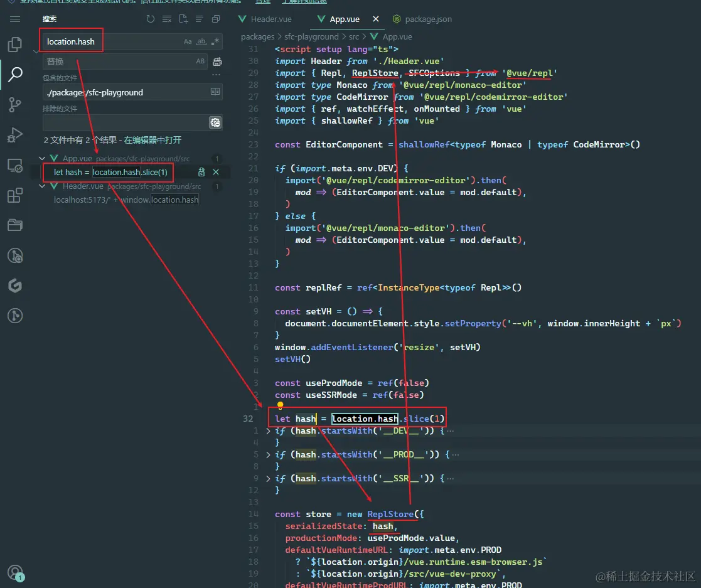701x588 pixels.
Task: Click 'replRef' in the code editor
Action: (x=324, y=287)
